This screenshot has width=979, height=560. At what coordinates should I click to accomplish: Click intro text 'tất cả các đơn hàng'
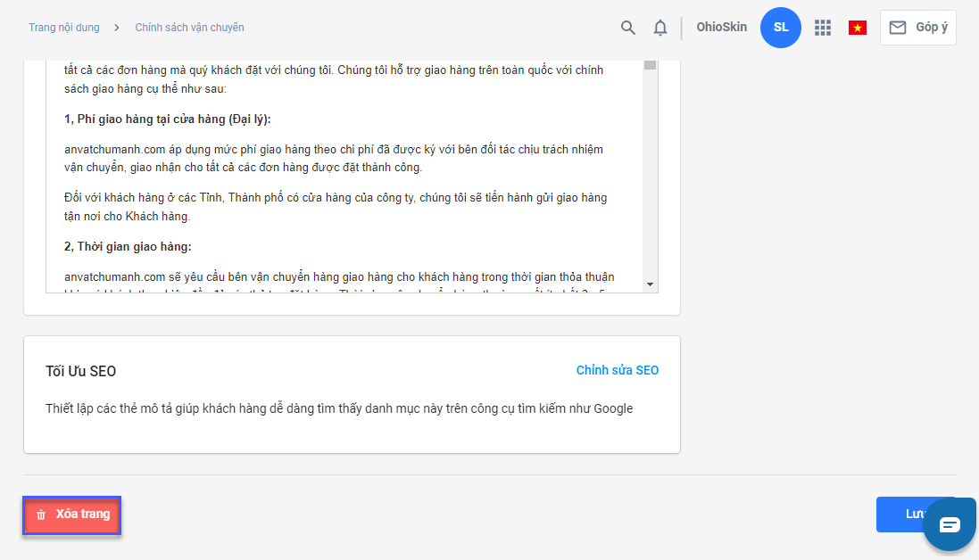click(x=334, y=79)
